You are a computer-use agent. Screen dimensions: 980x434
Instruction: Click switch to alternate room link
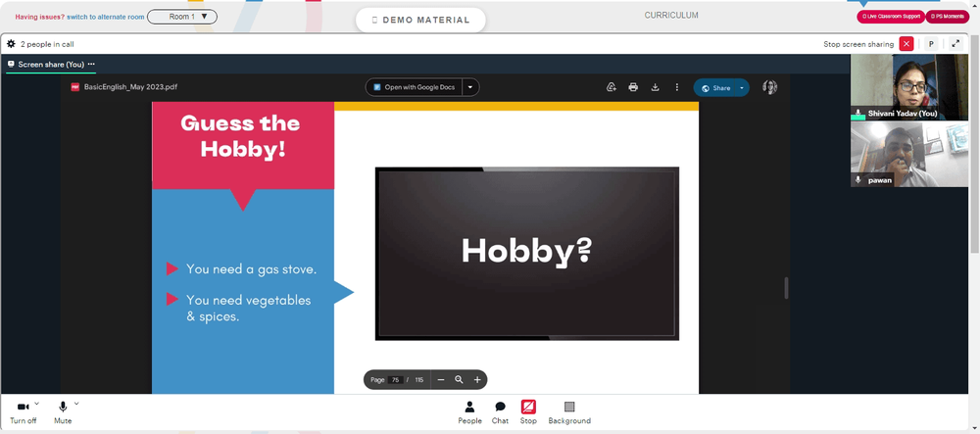106,17
